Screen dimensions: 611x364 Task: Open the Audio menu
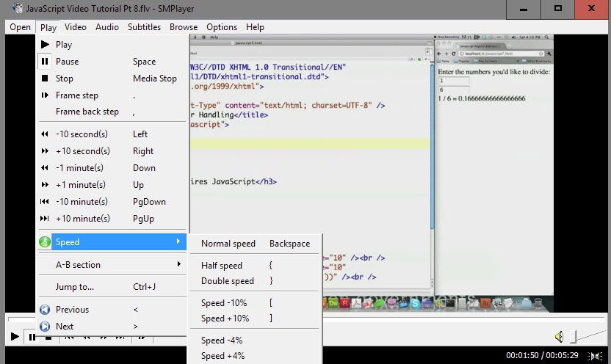point(106,27)
